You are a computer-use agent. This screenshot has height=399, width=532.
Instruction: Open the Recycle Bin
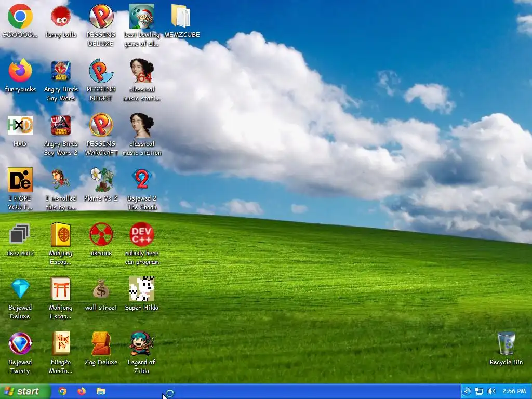tap(506, 343)
